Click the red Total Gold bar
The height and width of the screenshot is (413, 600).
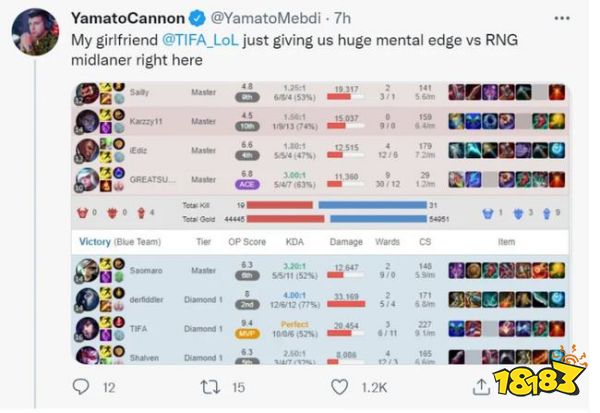tap(285, 219)
